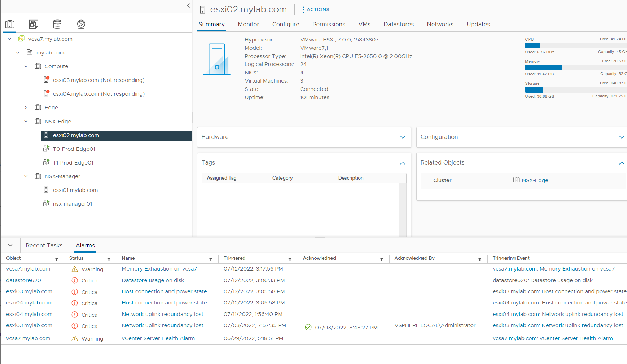
Task: Sort tags by Assigned Tag column header
Action: tap(234, 178)
